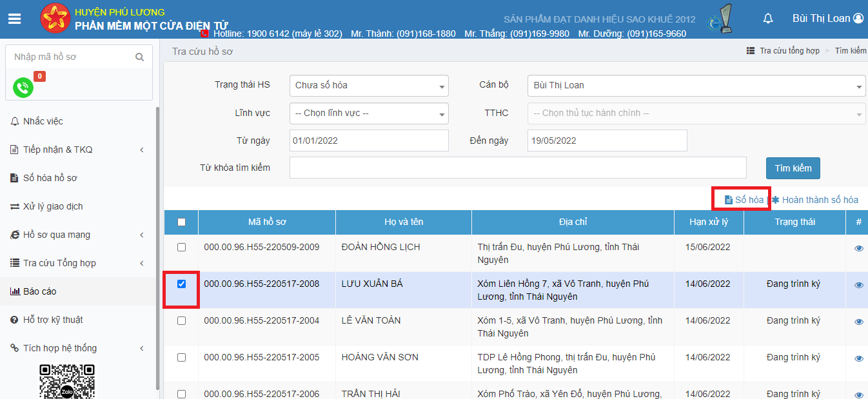Click record code 000.00.96.H55-220517-2005
This screenshot has height=399, width=868.
(262, 357)
